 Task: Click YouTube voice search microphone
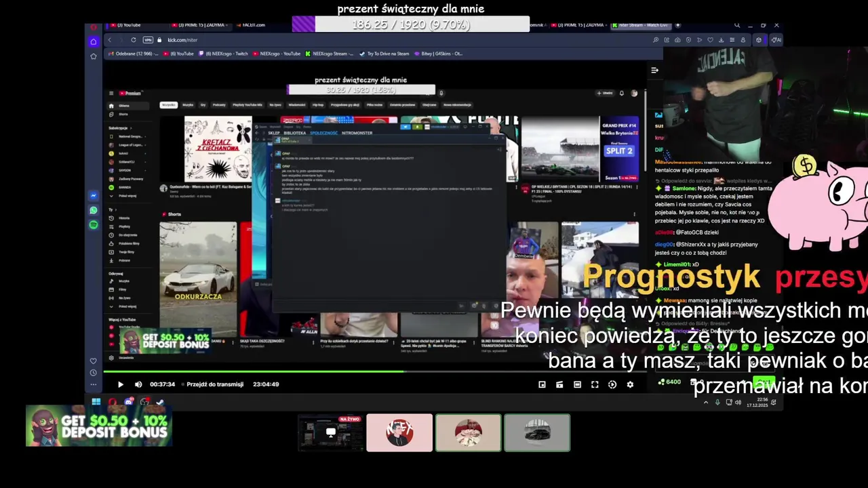[x=441, y=93]
